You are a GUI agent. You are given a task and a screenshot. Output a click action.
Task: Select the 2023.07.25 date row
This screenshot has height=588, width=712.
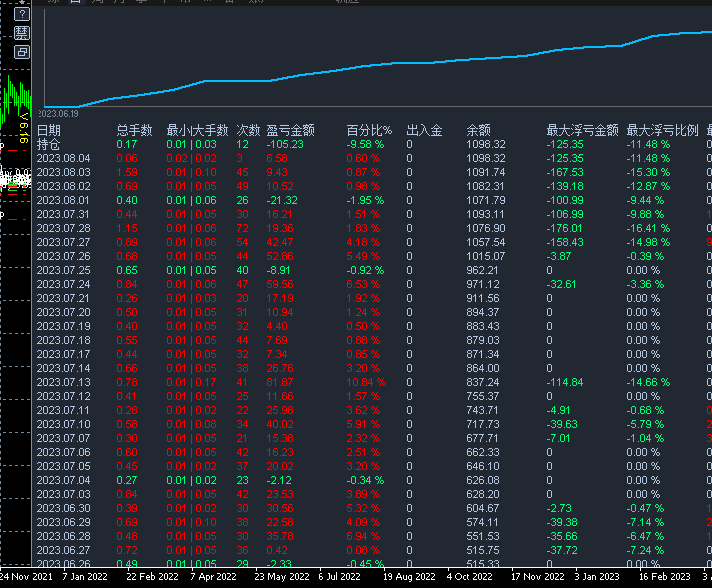[64, 271]
